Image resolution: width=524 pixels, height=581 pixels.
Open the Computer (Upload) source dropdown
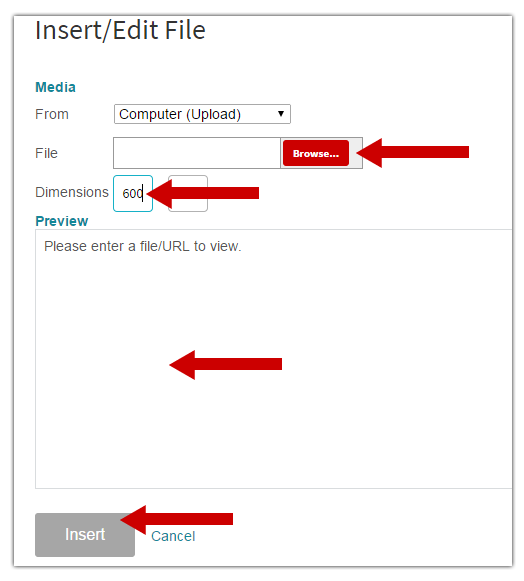click(x=202, y=114)
